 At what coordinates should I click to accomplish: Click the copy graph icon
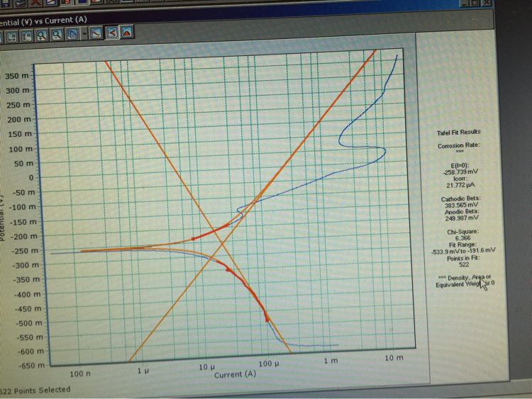(72, 34)
